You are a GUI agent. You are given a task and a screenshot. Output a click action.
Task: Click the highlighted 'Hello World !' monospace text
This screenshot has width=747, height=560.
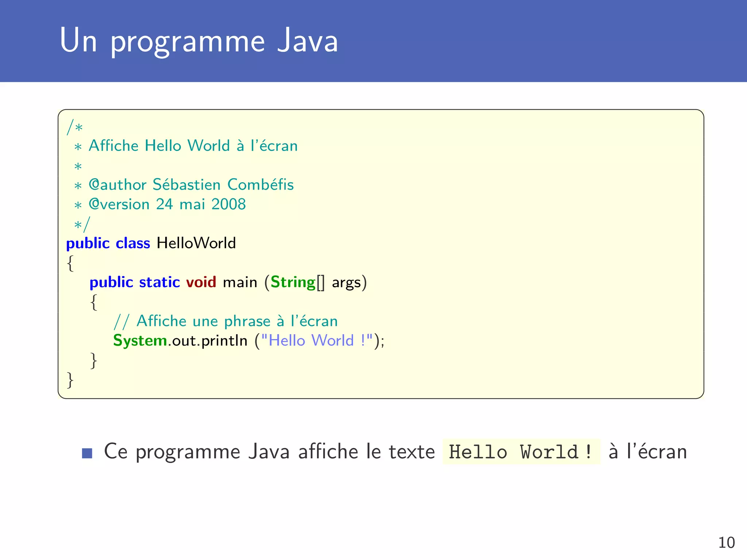pos(521,452)
